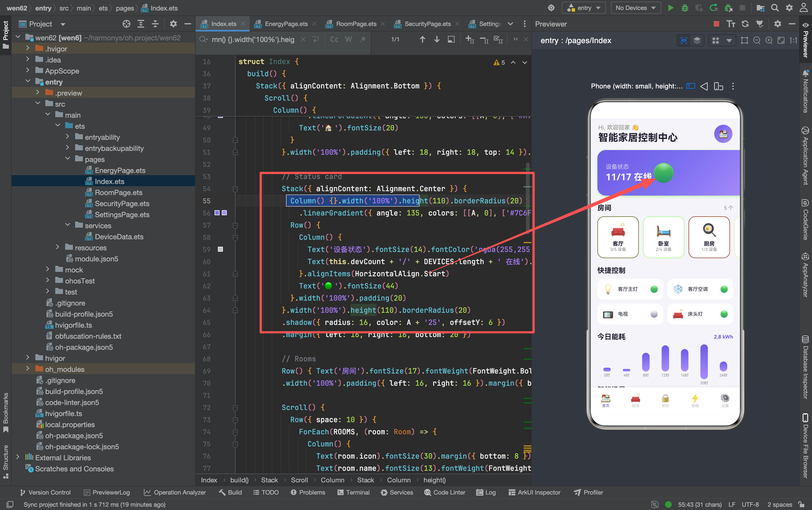The width and height of the screenshot is (812, 510).
Task: Switch to EnergyPage.ets tab
Action: point(286,23)
